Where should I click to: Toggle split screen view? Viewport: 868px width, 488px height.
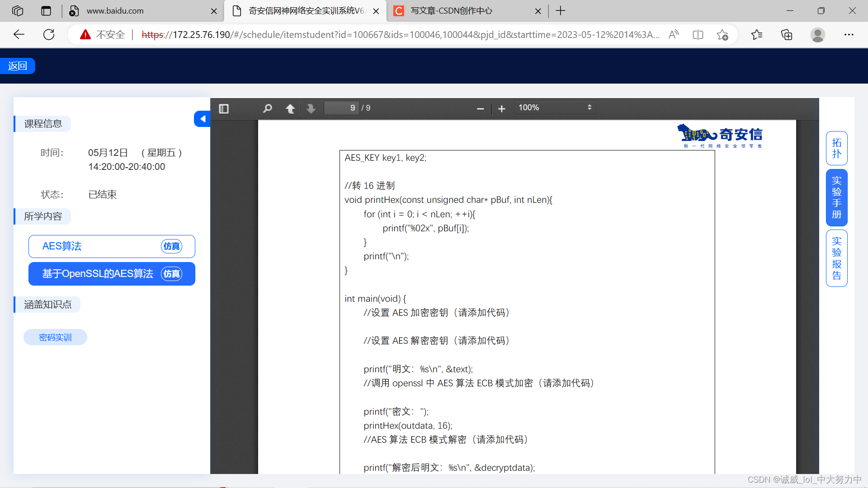coord(698,34)
